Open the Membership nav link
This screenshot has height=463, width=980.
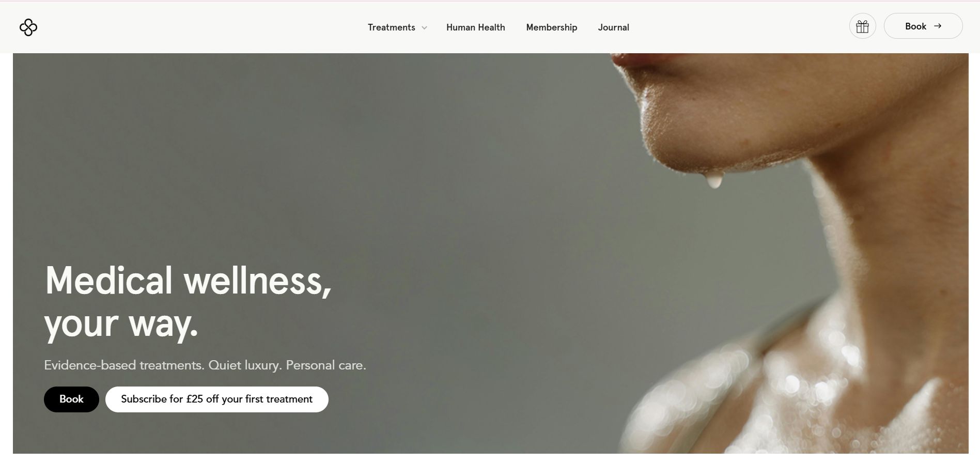[552, 27]
